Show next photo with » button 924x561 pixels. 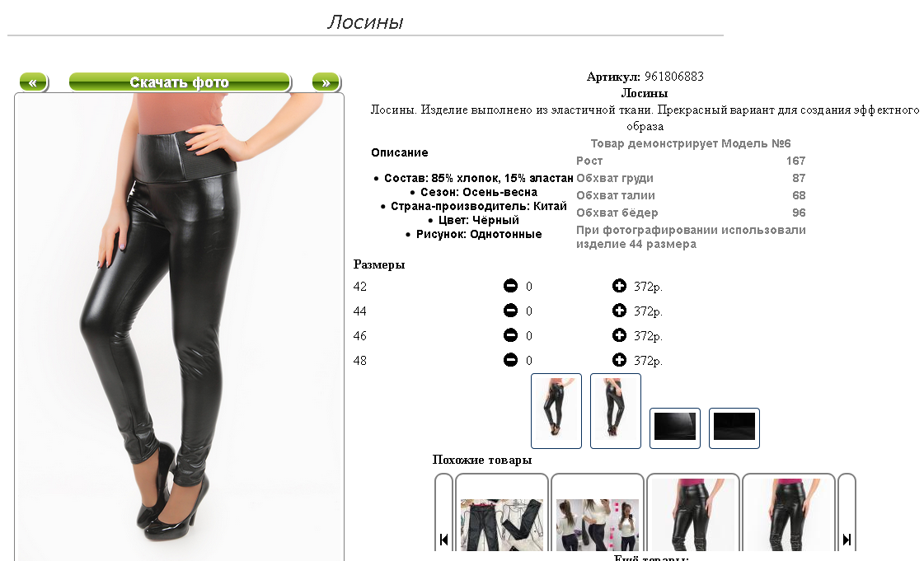pos(326,82)
